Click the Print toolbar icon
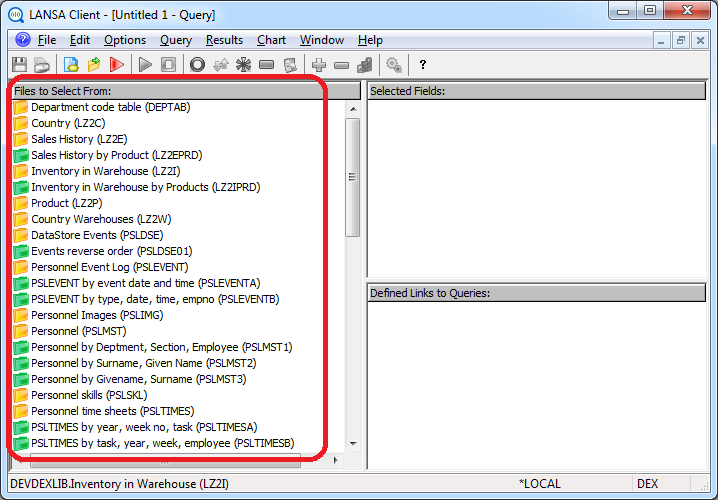The height and width of the screenshot is (500, 718). 42,65
